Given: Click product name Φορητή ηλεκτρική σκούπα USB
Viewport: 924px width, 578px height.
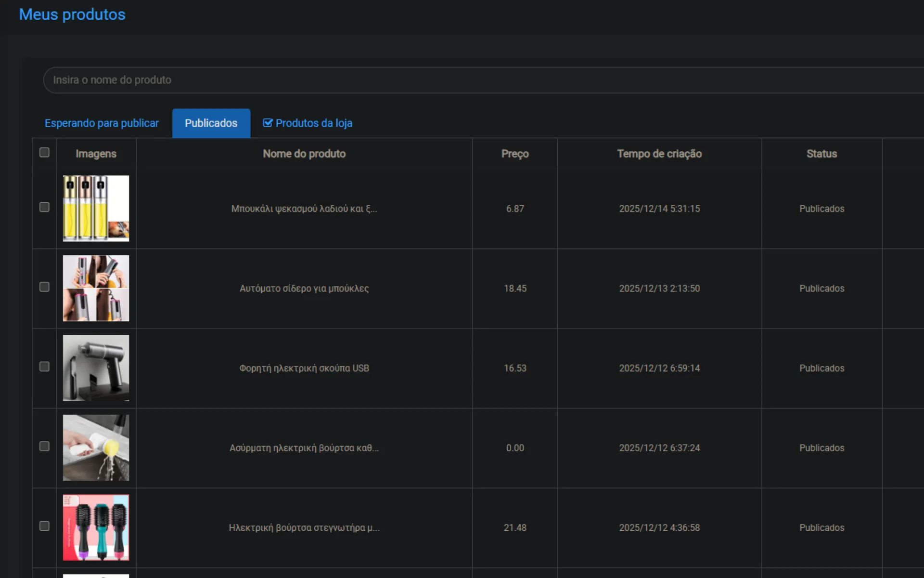Looking at the screenshot, I should (x=304, y=368).
